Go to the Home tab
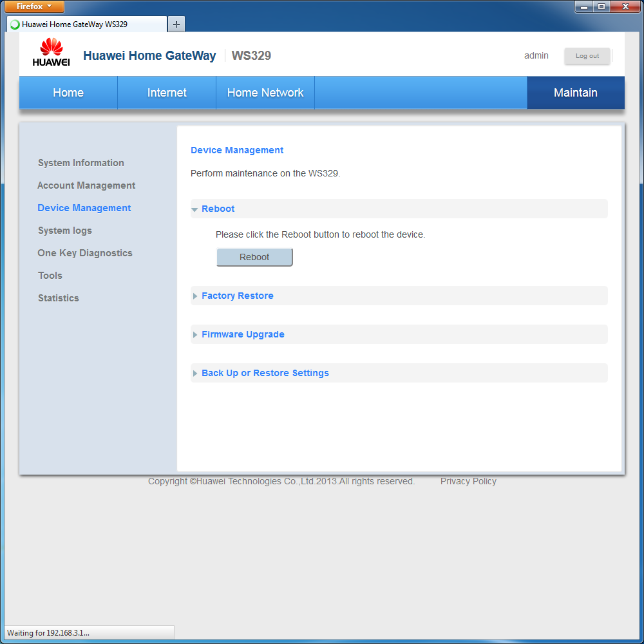Viewport: 644px width, 644px height. pyautogui.click(x=68, y=92)
